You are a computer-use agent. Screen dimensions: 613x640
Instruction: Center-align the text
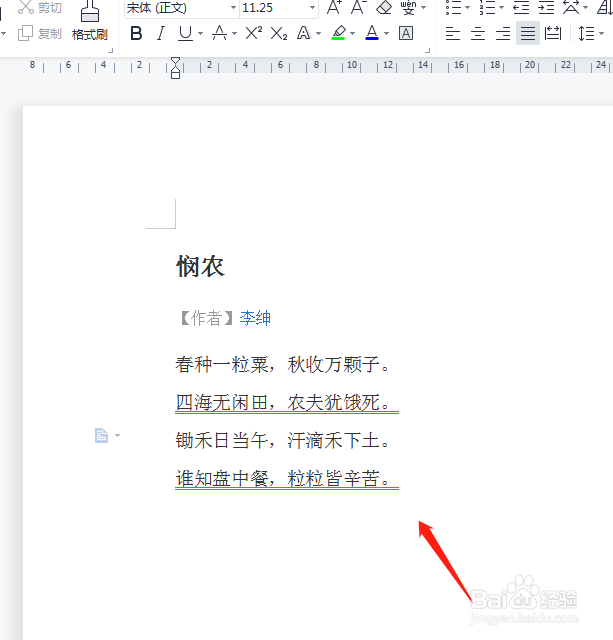[478, 33]
